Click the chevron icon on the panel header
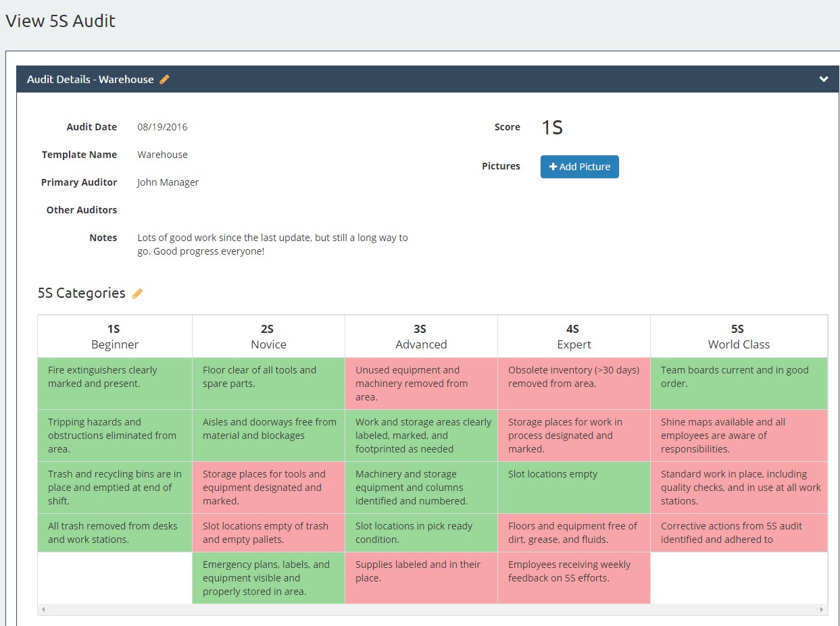Screen dimensions: 840x626 (823, 79)
